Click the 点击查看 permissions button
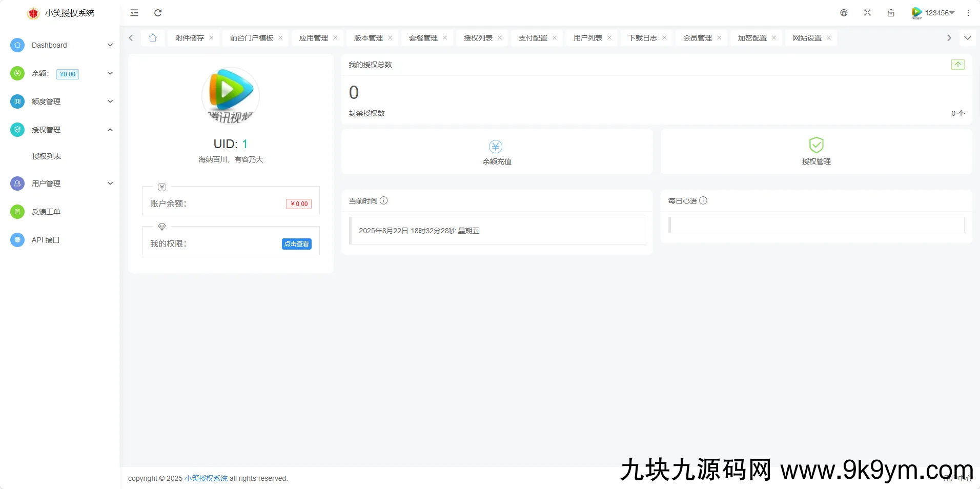 [296, 244]
